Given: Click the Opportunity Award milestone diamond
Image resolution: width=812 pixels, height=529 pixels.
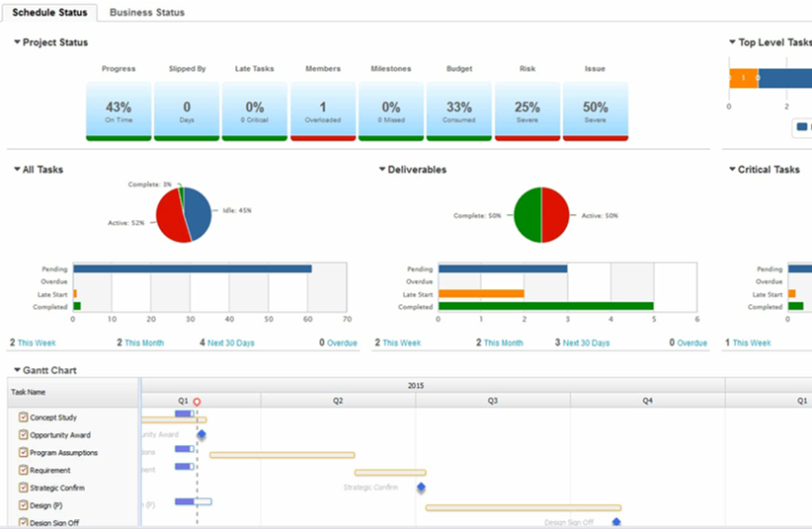Looking at the screenshot, I should point(202,435).
